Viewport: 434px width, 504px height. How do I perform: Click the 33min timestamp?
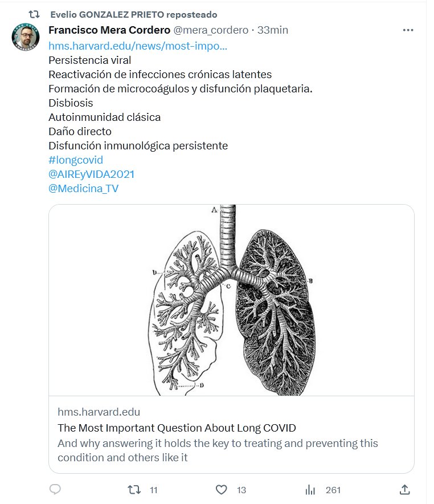pos(273,30)
